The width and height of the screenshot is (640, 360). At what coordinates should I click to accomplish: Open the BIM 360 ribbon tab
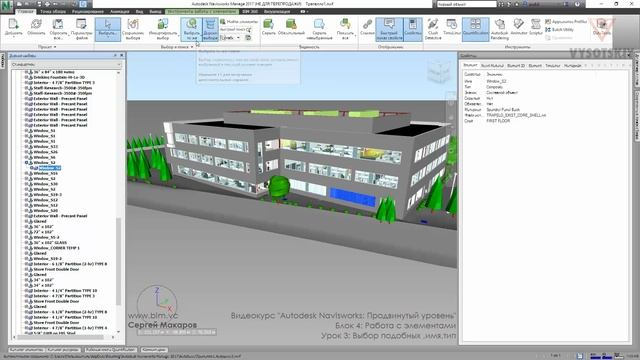(x=250, y=11)
